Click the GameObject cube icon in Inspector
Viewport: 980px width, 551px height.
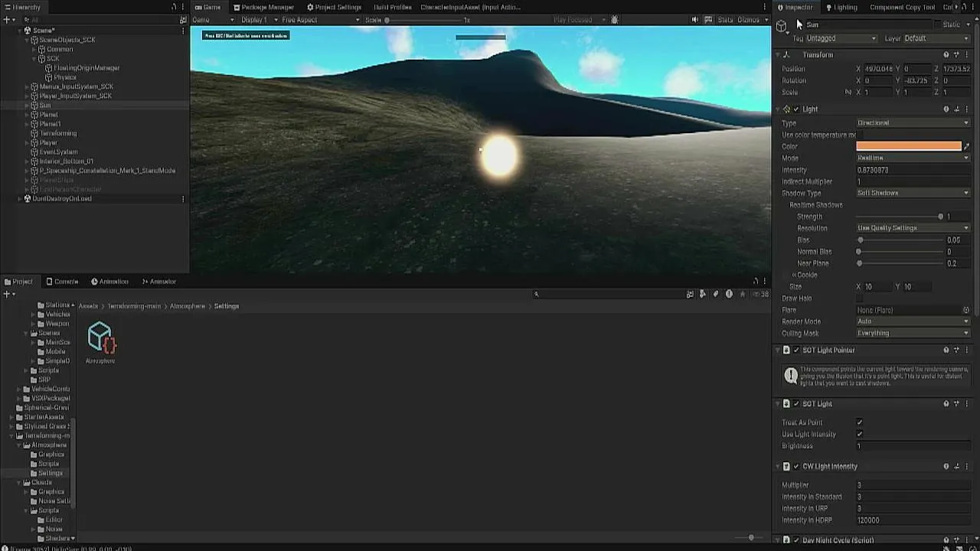click(x=781, y=26)
